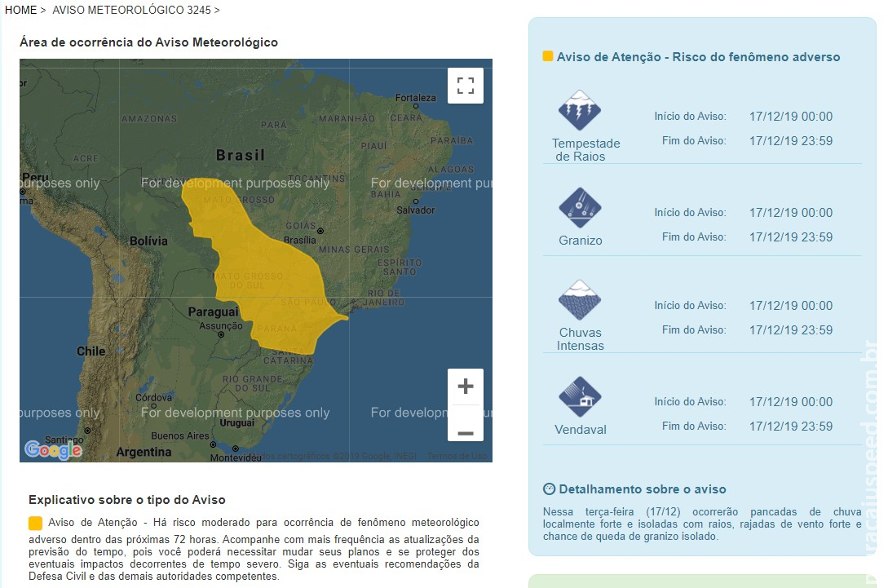Click the clock icon beside Detalhamento
Image resolution: width=888 pixels, height=588 pixels.
pyautogui.click(x=549, y=489)
